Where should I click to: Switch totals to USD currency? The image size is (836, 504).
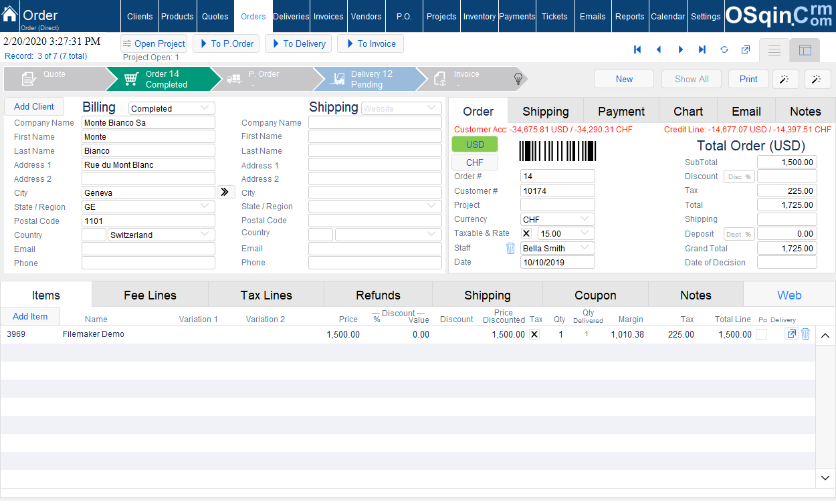coord(475,144)
